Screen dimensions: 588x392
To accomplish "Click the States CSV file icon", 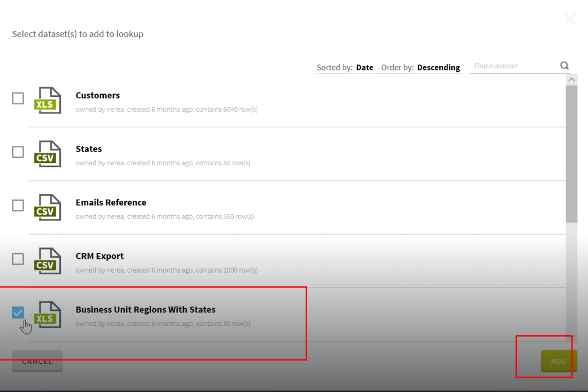I will click(47, 154).
